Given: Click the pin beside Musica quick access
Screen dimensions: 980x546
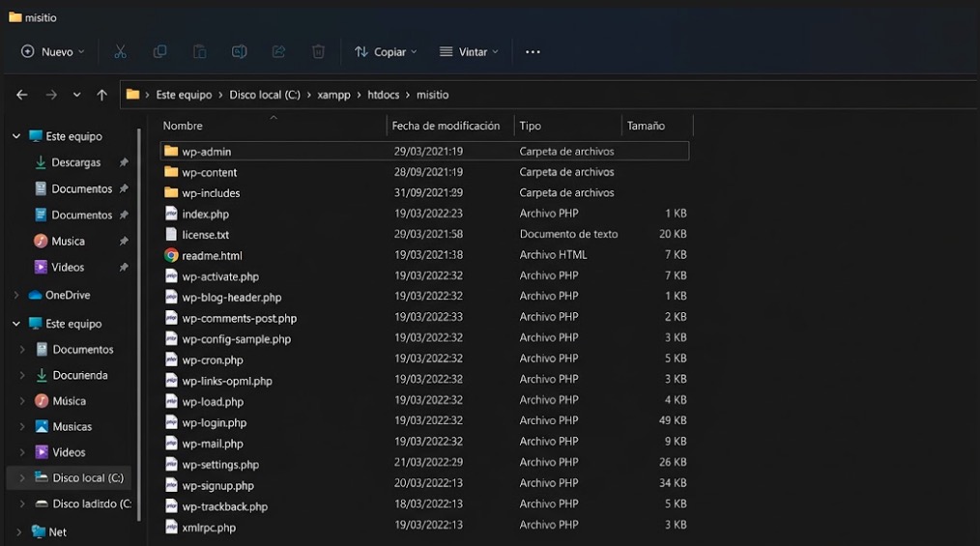Looking at the screenshot, I should tap(124, 242).
